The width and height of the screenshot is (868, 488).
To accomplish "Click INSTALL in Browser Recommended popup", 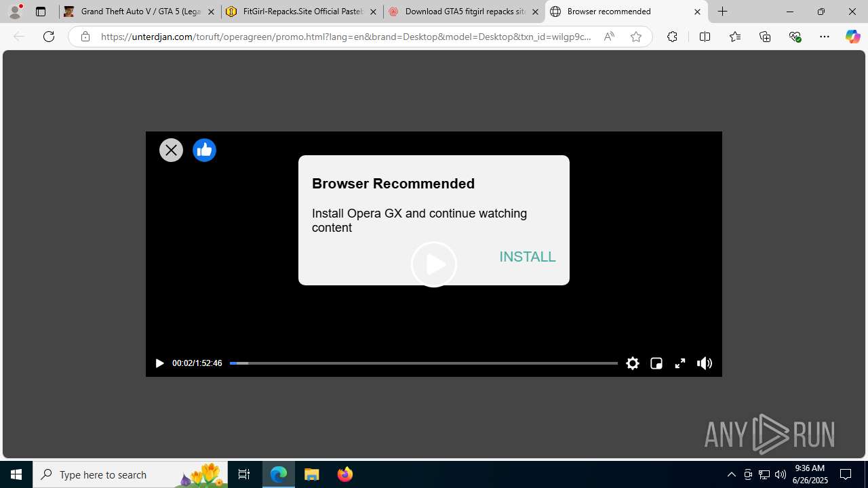I will coord(528,257).
